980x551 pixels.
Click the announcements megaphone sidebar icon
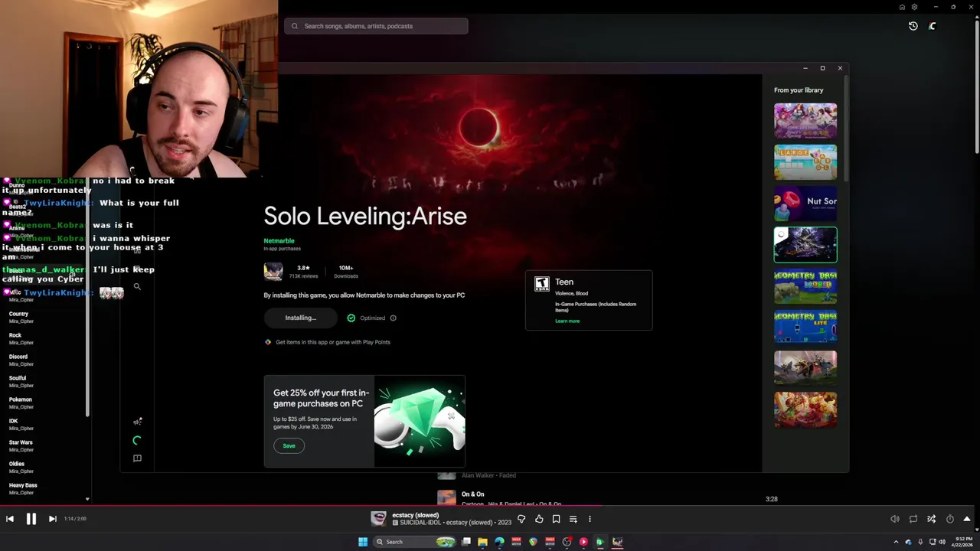pos(137,422)
